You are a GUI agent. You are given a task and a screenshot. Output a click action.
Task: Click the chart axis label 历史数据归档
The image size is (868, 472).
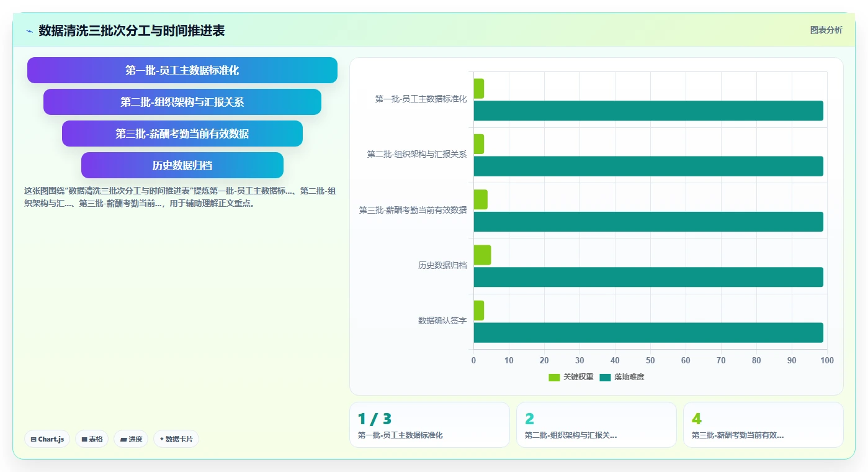pyautogui.click(x=442, y=266)
